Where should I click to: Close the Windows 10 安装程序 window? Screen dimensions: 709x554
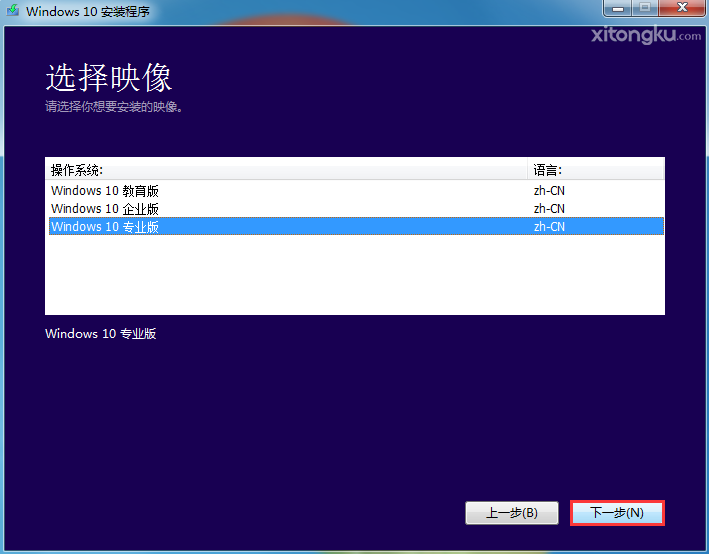pos(682,8)
